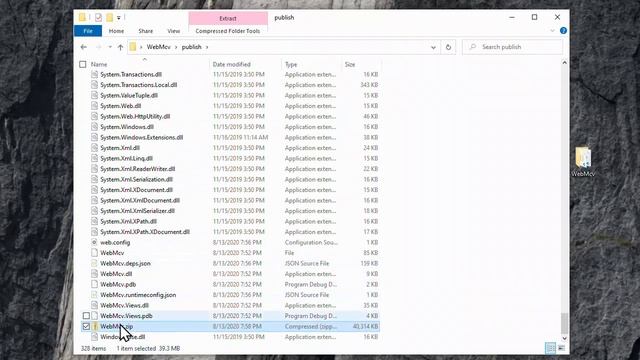The image size is (640, 360).
Task: Open Explorer help question mark
Action: 563,31
